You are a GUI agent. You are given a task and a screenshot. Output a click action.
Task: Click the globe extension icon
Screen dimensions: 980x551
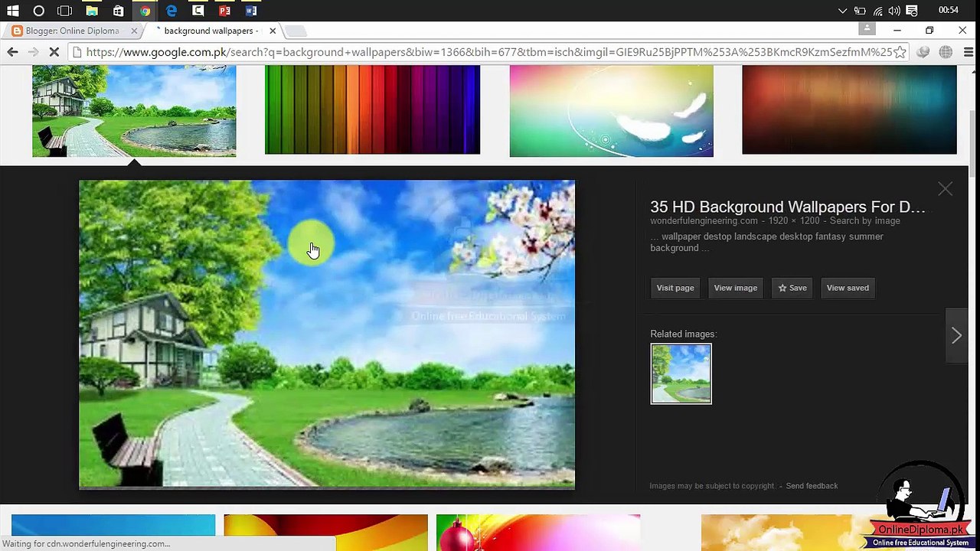[x=946, y=52]
